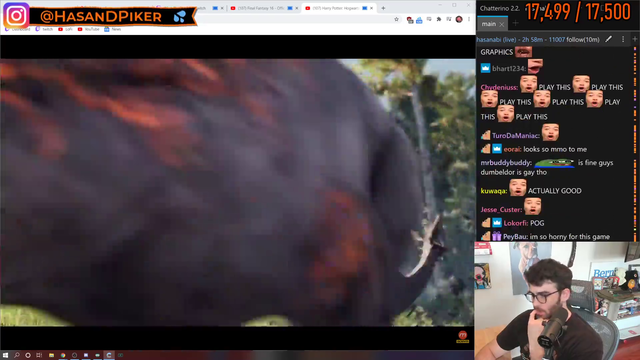The height and width of the screenshot is (360, 640).
Task: Click username TuroDaManiac in chat
Action: point(516,136)
